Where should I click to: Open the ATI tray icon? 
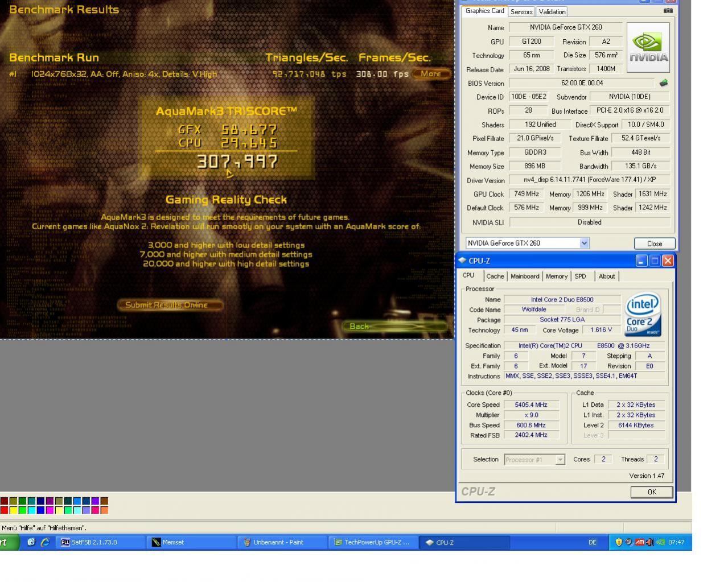639,542
